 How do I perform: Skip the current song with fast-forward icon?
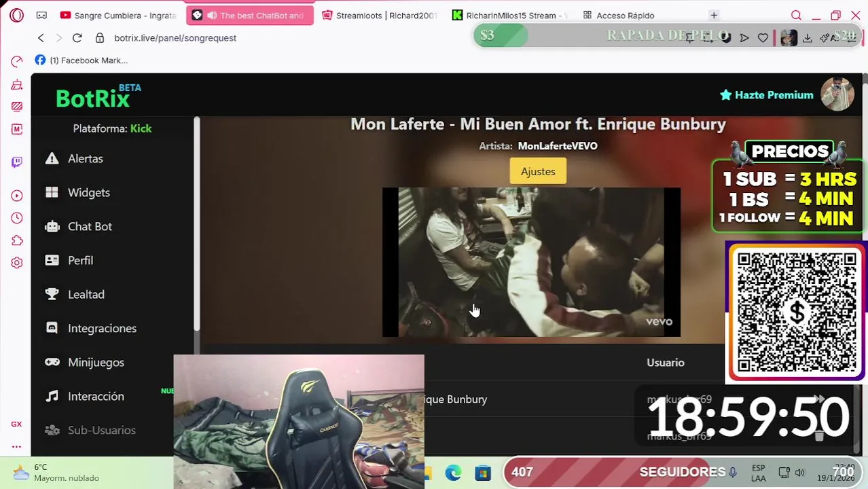(818, 399)
